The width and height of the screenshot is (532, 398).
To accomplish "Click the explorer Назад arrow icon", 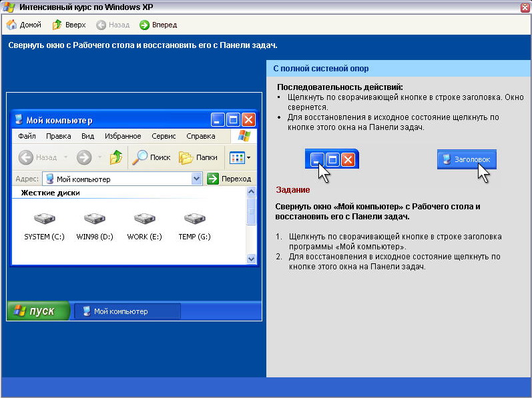I will [x=26, y=157].
